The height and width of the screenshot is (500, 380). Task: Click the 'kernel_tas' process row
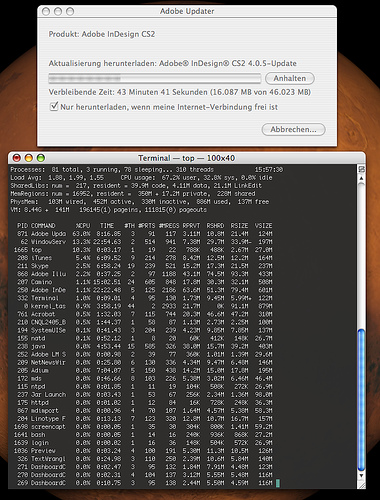pyautogui.click(x=144, y=306)
